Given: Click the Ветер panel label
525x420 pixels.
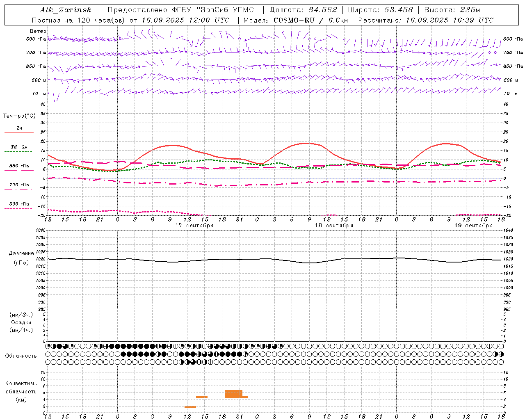Looking at the screenshot, I should 38,31.
